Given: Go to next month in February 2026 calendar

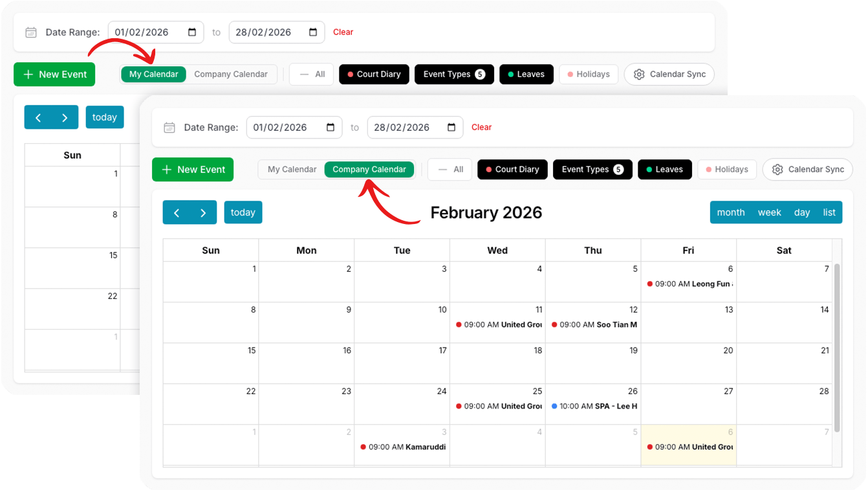Looking at the screenshot, I should click(203, 212).
